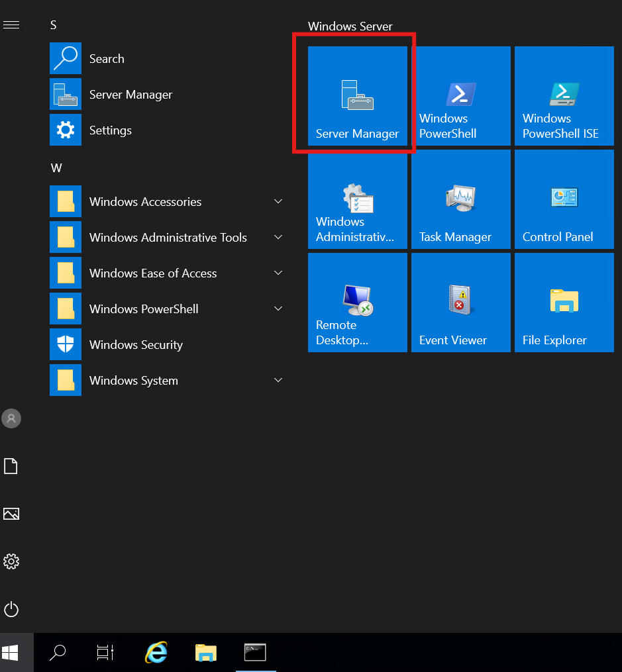Click the Power button in the sidebar
This screenshot has height=672, width=622.
(x=11, y=609)
